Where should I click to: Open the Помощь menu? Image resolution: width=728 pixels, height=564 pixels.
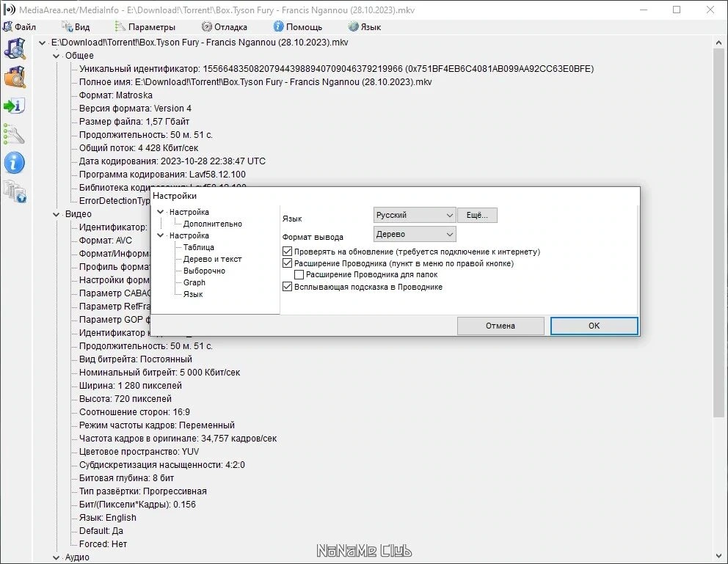tap(298, 27)
